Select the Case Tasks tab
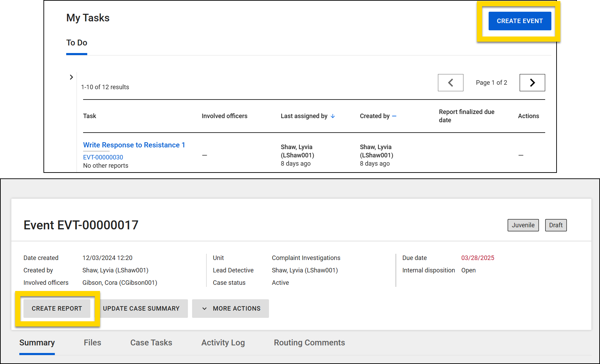Screen dimensions: 600x364 [151, 343]
